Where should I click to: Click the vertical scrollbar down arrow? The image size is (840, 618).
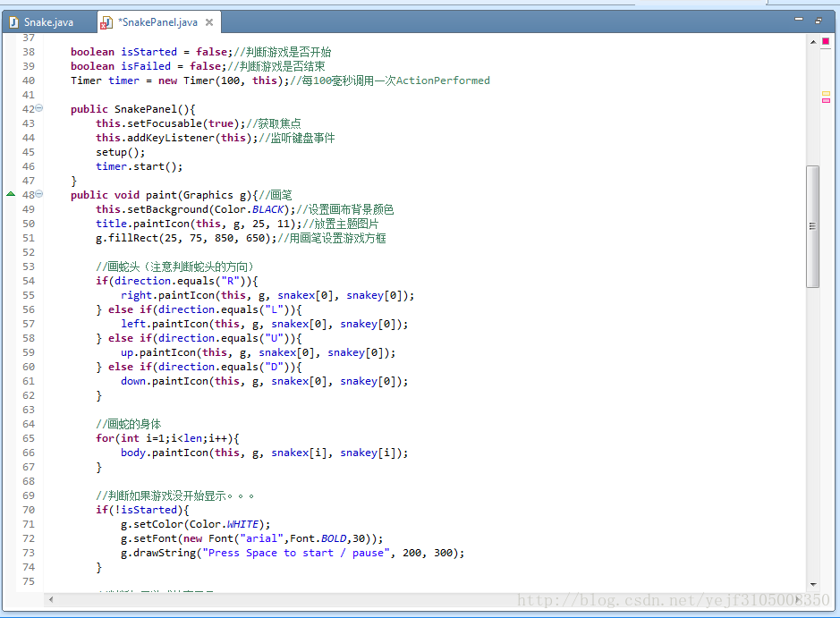click(x=813, y=584)
